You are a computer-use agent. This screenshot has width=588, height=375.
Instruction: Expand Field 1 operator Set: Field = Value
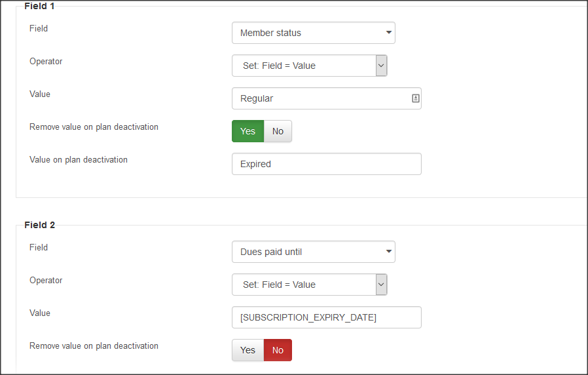pos(309,66)
